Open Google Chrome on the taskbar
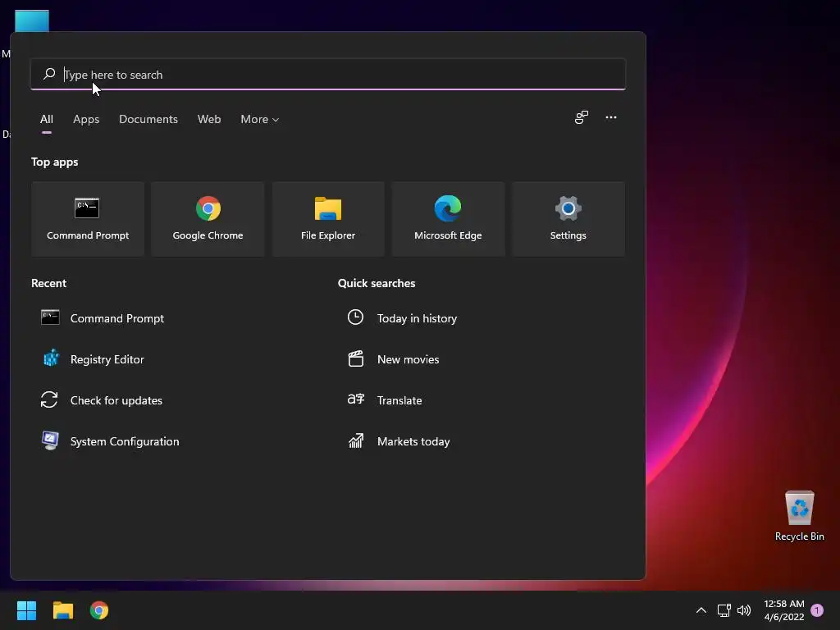Image resolution: width=840 pixels, height=630 pixels. pyautogui.click(x=99, y=610)
